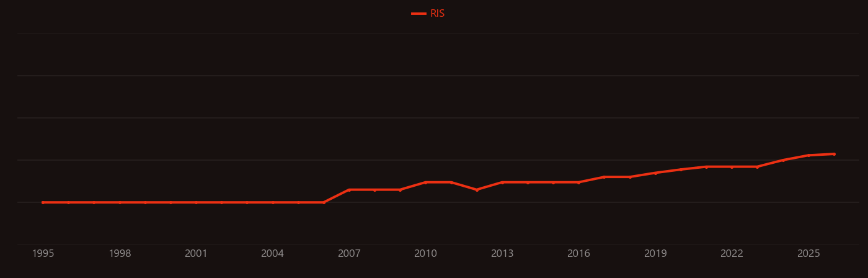Viewport: 868px width, 278px height.
Task: Click the 2013 x-axis label
Action: pos(502,254)
